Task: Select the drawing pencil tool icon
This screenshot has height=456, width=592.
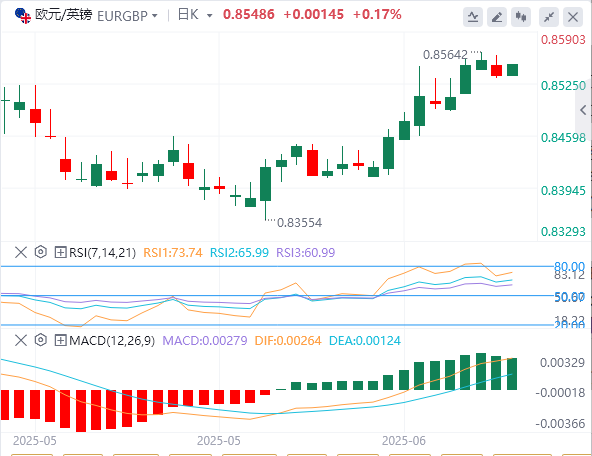Action: coord(497,17)
